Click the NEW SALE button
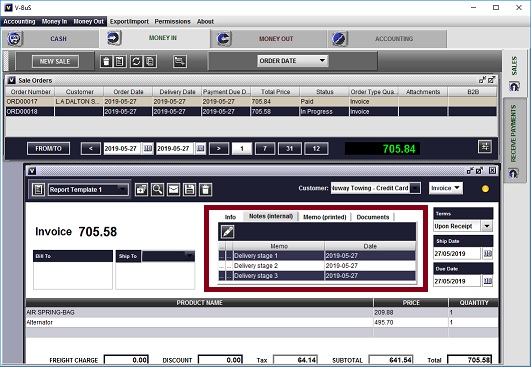Screen dimensions: 531x367 pyautogui.click(x=55, y=61)
